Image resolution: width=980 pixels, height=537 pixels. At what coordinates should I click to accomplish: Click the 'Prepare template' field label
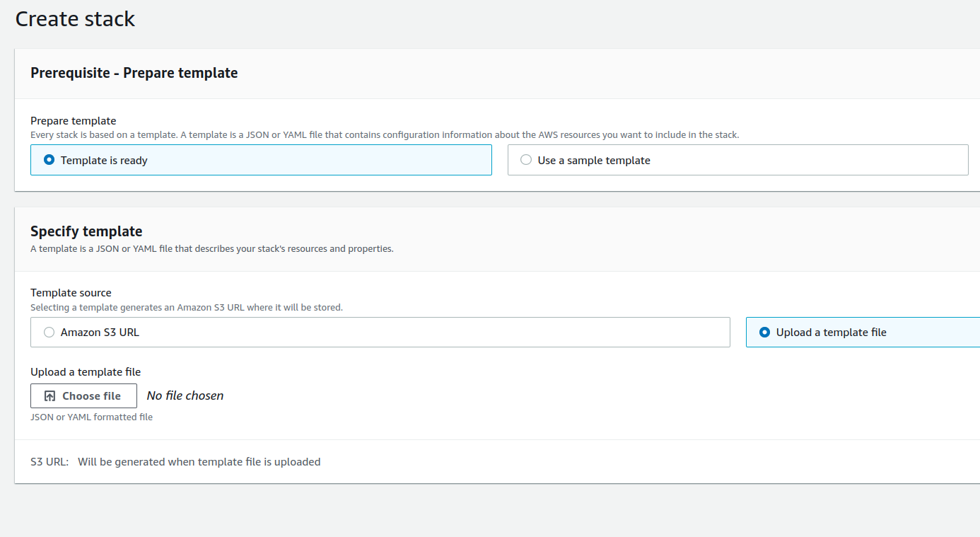73,121
